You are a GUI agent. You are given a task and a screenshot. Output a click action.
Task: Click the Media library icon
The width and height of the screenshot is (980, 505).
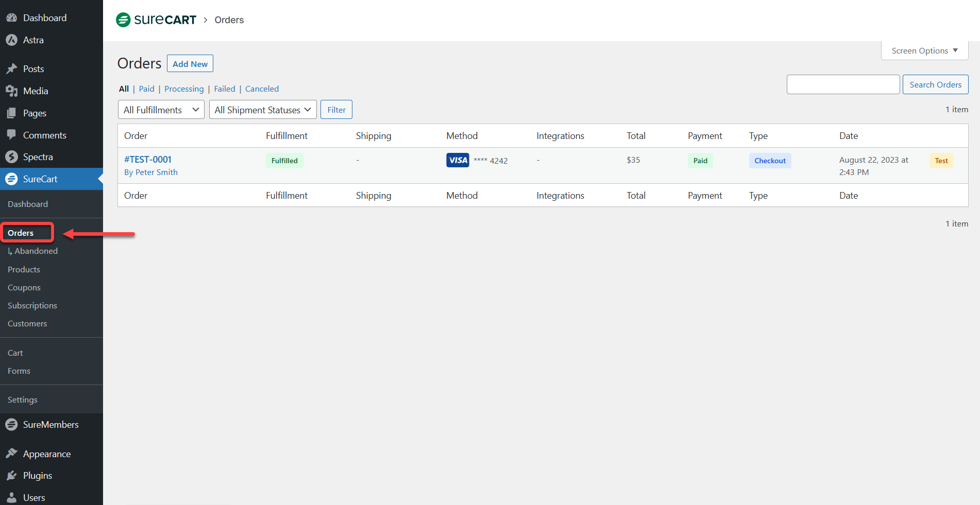click(11, 91)
